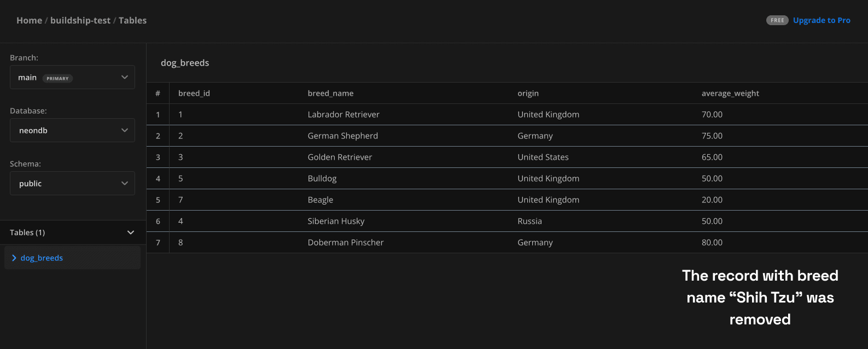Go to Home in breadcrumb
Screen dimensions: 868x349
(x=29, y=20)
